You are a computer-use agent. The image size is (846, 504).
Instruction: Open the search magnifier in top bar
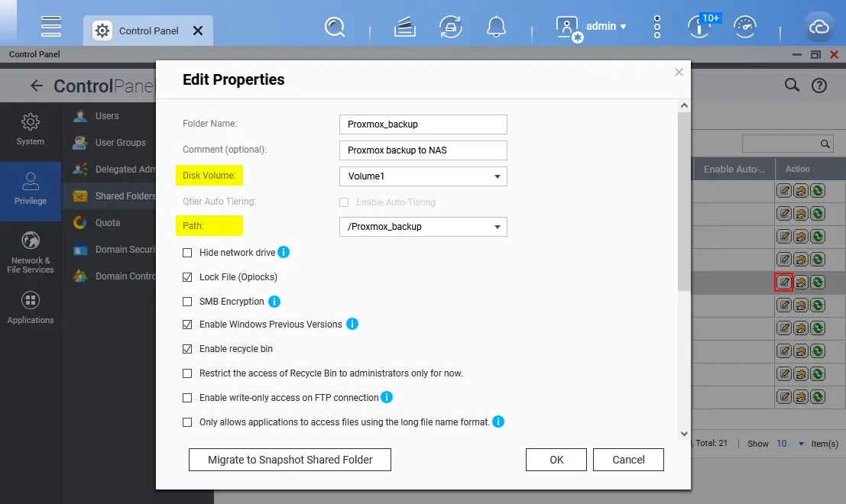pos(335,27)
